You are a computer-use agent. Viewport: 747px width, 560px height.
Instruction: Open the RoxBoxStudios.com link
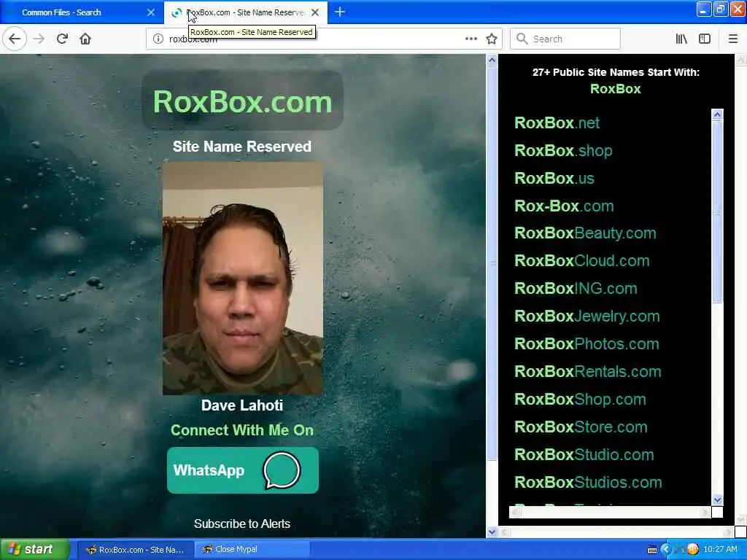(x=588, y=482)
